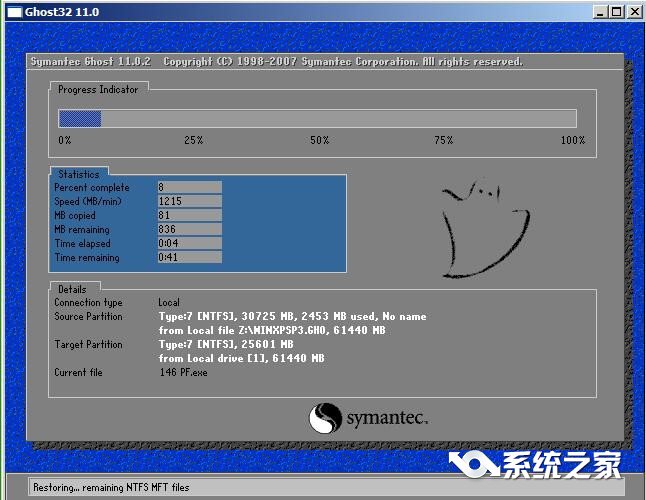Screen dimensions: 646x500
Task: Click the Time elapsed value 0:04
Action: 190,243
